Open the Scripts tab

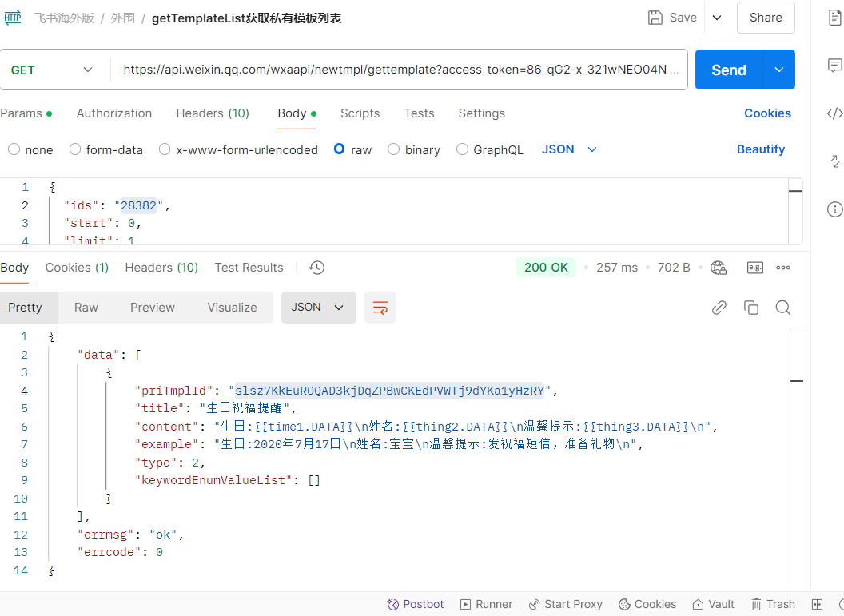pos(360,113)
